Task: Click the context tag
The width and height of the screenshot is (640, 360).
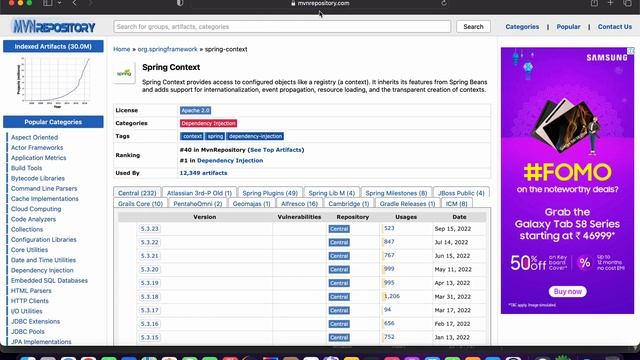Action: pyautogui.click(x=192, y=136)
